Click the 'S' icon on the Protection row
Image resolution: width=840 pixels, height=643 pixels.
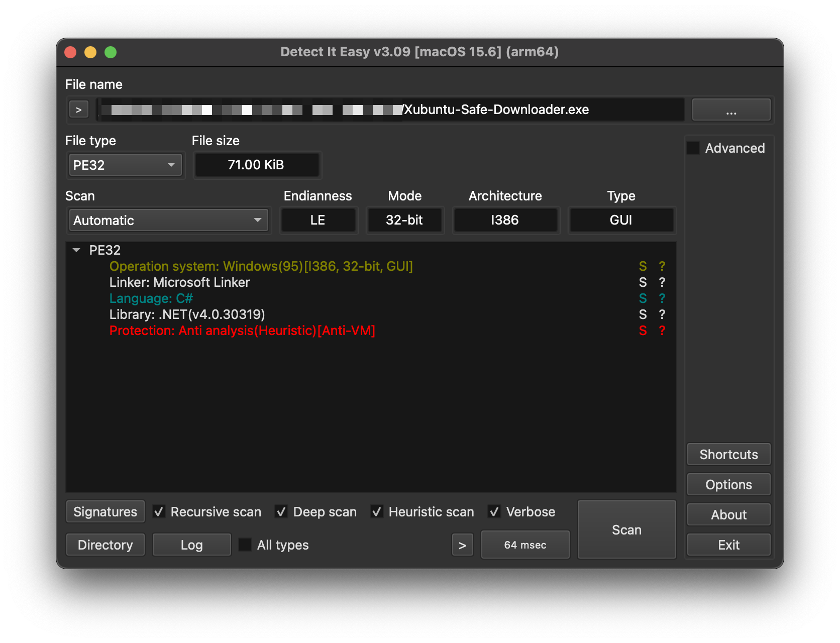tap(643, 331)
